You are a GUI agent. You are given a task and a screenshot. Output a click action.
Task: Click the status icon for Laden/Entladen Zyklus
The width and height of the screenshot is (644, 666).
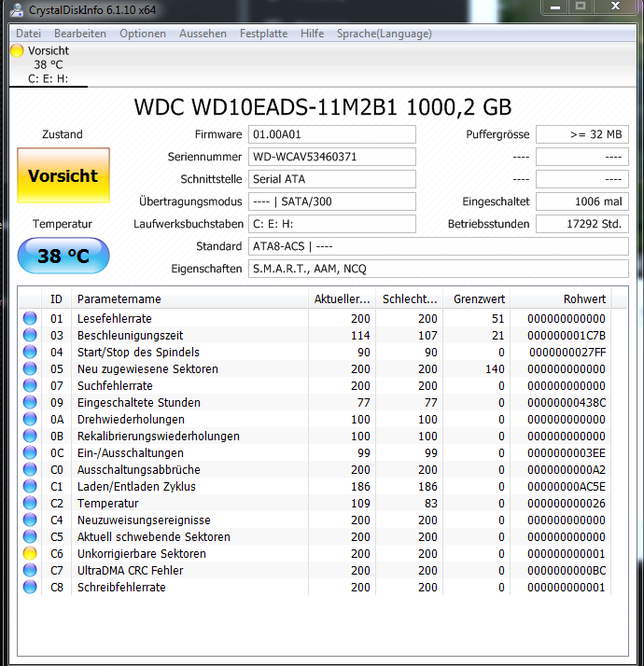tap(30, 486)
